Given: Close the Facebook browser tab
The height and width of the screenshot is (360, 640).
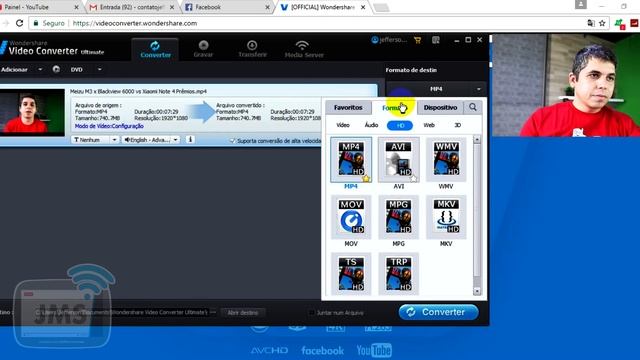Looking at the screenshot, I should click(x=267, y=7).
